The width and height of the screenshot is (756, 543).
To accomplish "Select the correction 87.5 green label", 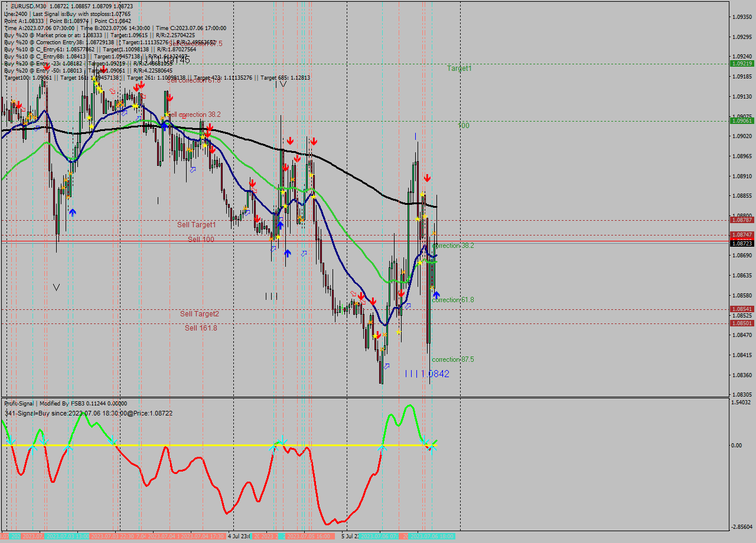I will tap(452, 359).
